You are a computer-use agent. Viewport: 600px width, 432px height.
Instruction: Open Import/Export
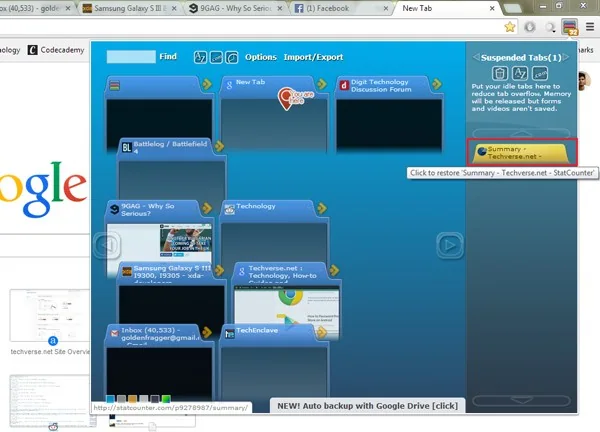[x=313, y=57]
